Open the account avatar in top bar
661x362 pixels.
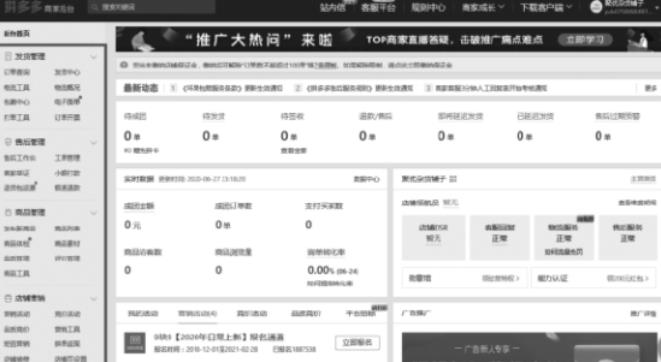[x=596, y=7]
